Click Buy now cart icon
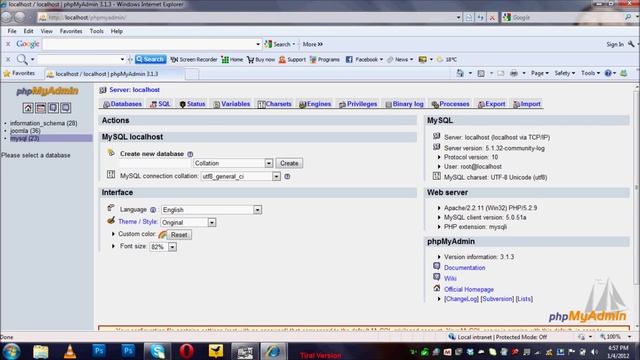This screenshot has width=640, height=360. (x=250, y=60)
